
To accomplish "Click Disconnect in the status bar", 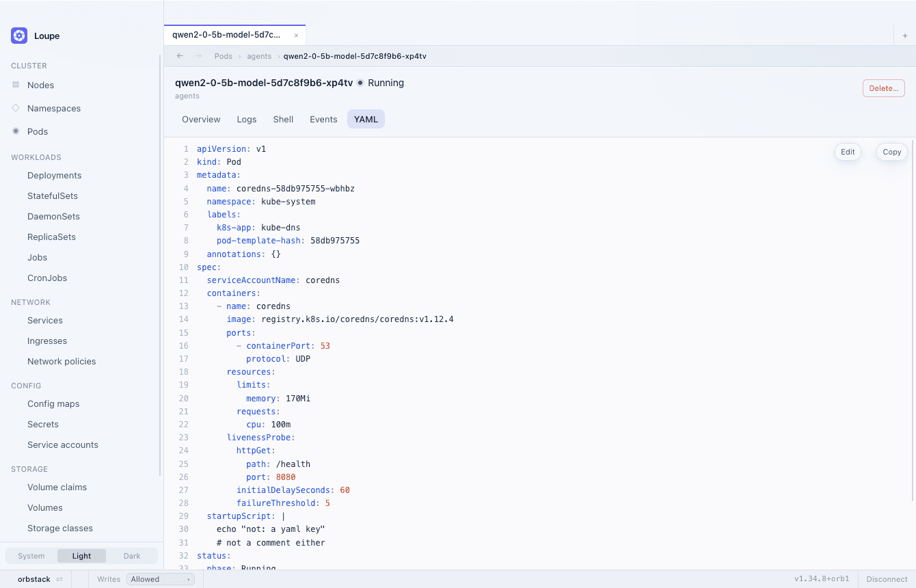I will click(x=887, y=579).
